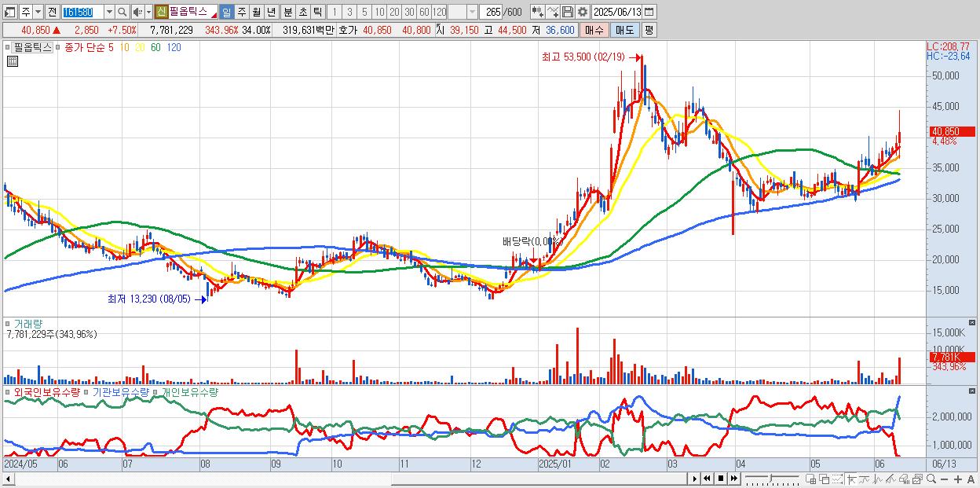Select the 틱 tick period toggle
980x488 pixels.
317,12
